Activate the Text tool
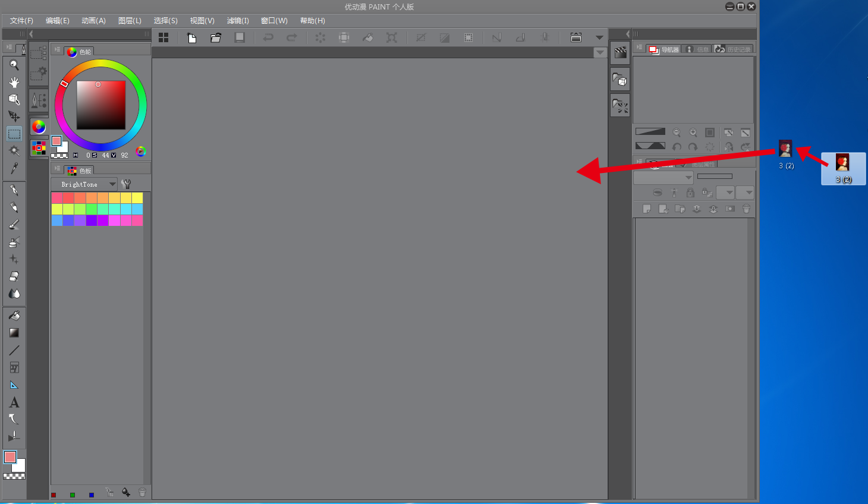Viewport: 868px width, 504px height. (x=14, y=402)
